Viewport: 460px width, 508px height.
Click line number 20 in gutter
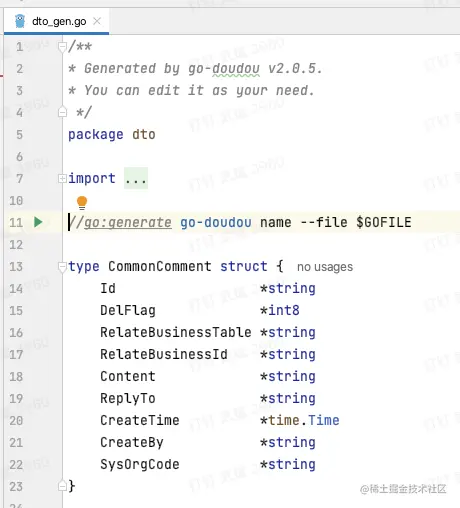pyautogui.click(x=16, y=420)
